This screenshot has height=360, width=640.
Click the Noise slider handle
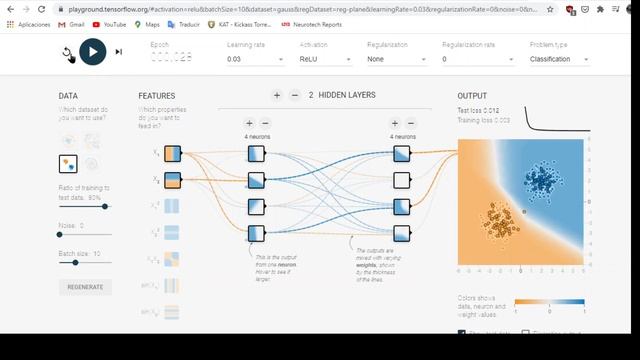coord(60,235)
